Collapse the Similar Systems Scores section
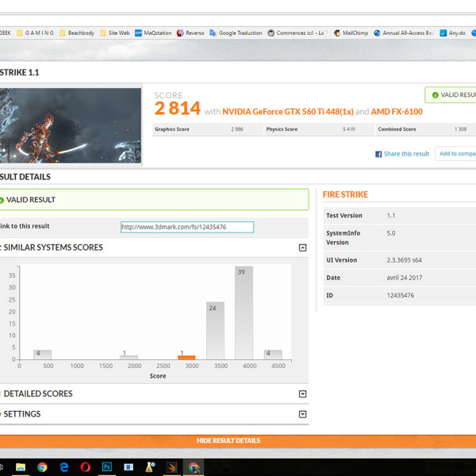 point(302,248)
